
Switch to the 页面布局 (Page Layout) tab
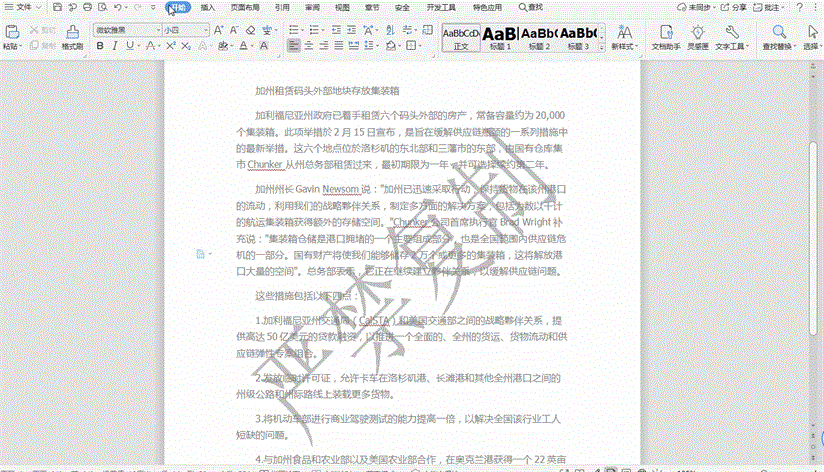point(244,7)
